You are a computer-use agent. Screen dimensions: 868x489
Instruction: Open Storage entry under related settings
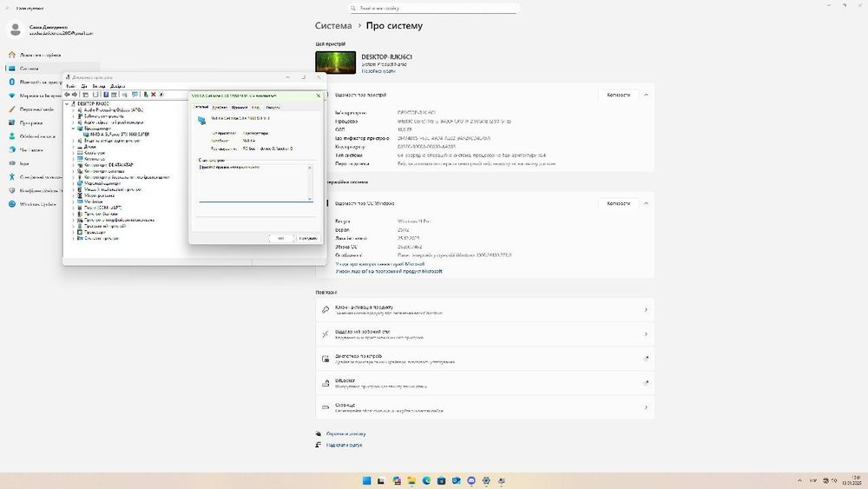485,407
